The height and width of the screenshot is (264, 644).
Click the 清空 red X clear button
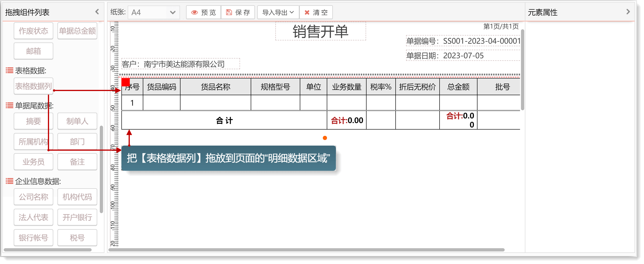[x=316, y=12]
